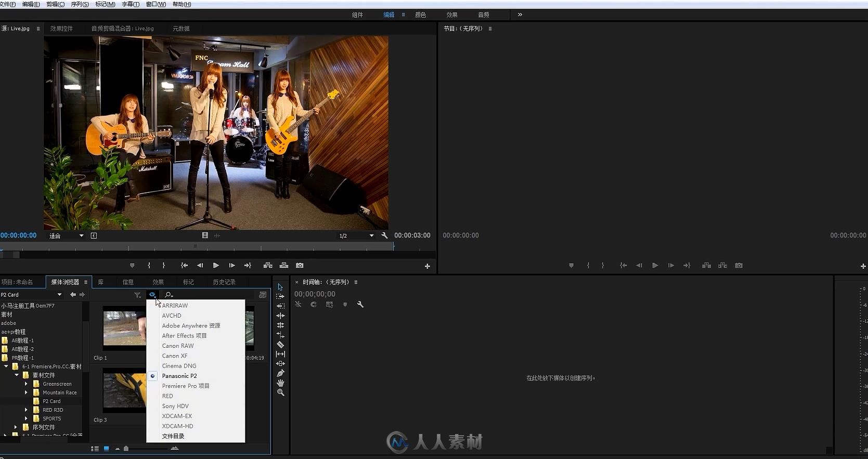Select the Zoom tool in tools panel

click(280, 392)
